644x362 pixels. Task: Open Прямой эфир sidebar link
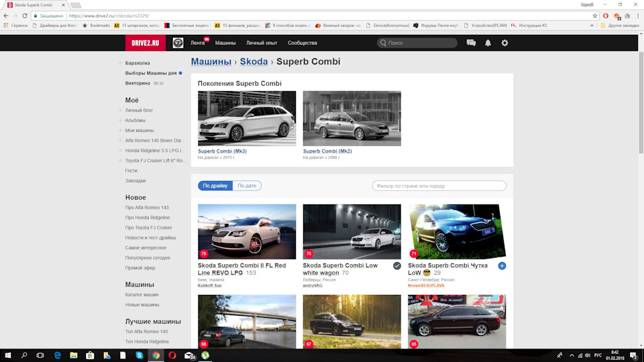click(140, 268)
